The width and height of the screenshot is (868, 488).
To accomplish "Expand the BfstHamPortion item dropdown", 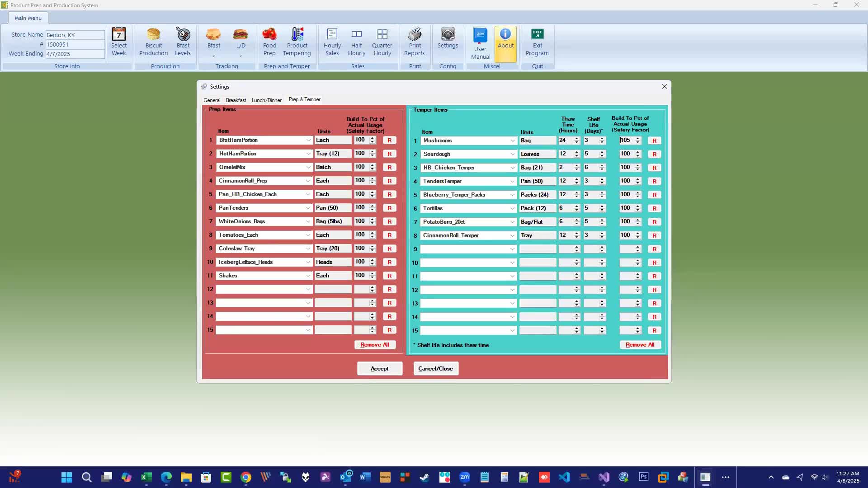I will coord(308,140).
